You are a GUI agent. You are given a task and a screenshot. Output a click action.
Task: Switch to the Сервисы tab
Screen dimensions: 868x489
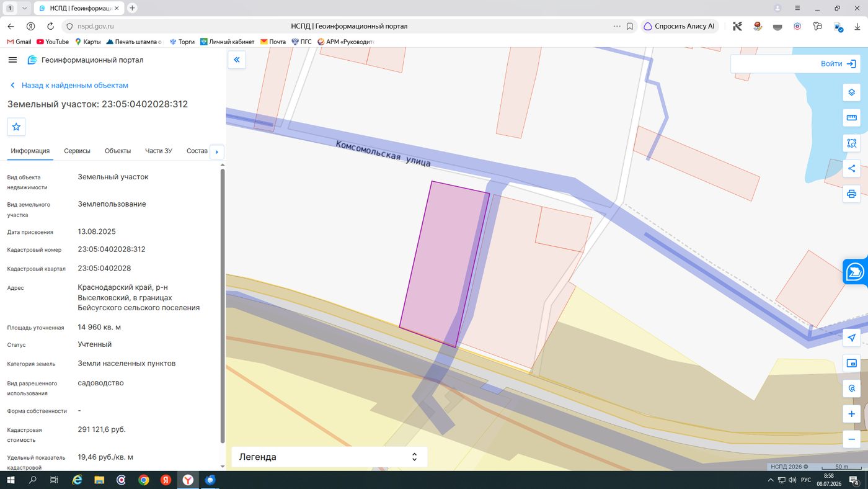point(77,151)
